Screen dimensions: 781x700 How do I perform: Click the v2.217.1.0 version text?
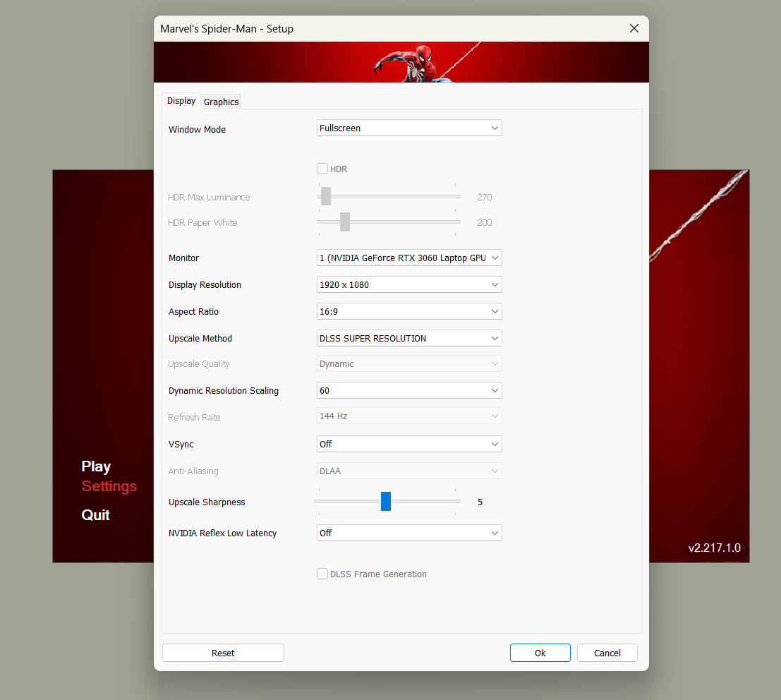click(x=714, y=548)
